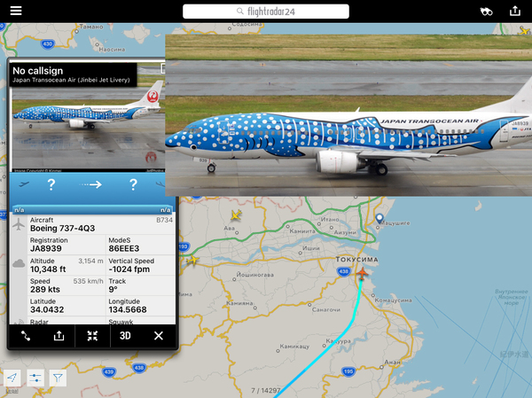
Task: Click the flightradar24 search field
Action: pos(266,12)
